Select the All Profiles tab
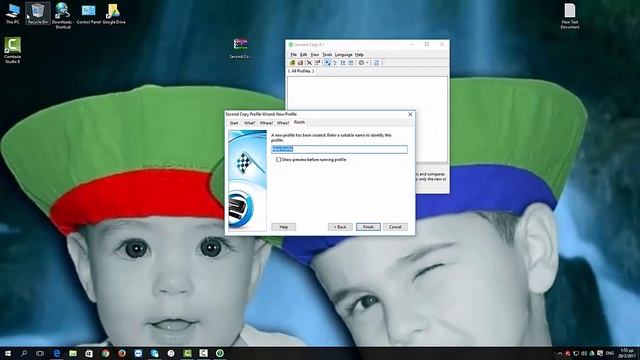This screenshot has height=360, width=640. pyautogui.click(x=301, y=71)
